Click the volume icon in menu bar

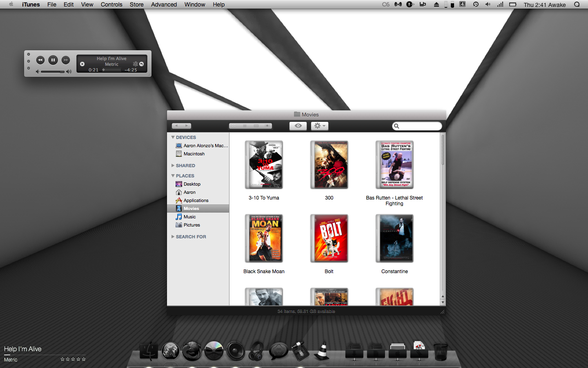pos(488,4)
